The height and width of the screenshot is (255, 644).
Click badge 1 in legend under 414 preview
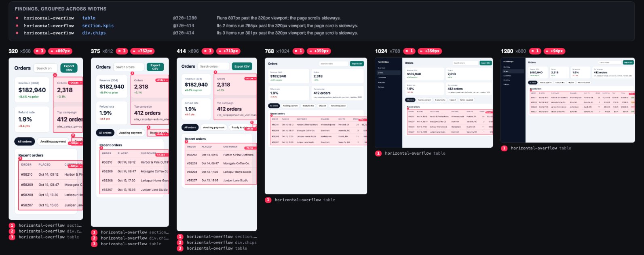point(180,237)
